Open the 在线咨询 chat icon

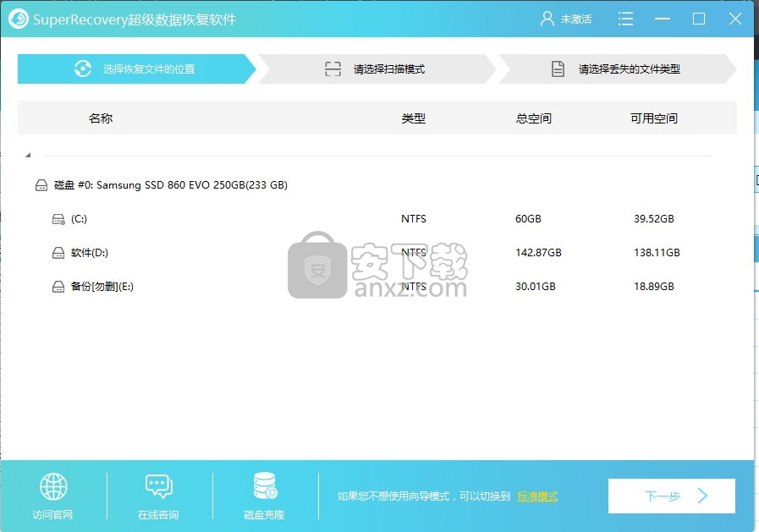coord(159,486)
